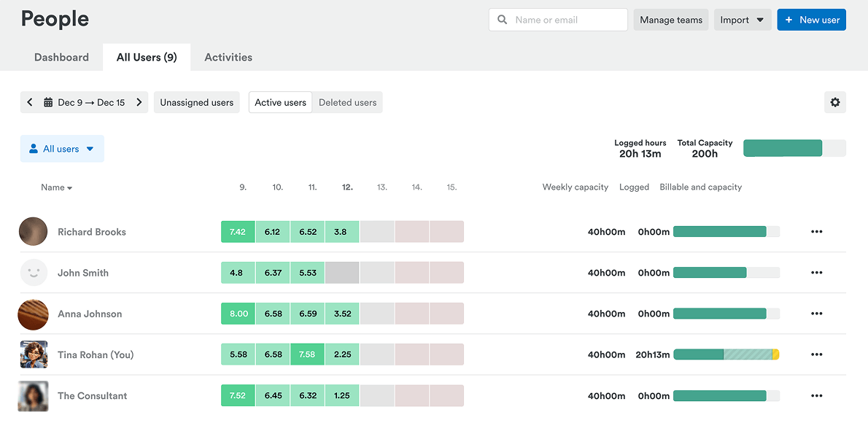Click the New user button
The image size is (868, 423).
[x=811, y=20]
